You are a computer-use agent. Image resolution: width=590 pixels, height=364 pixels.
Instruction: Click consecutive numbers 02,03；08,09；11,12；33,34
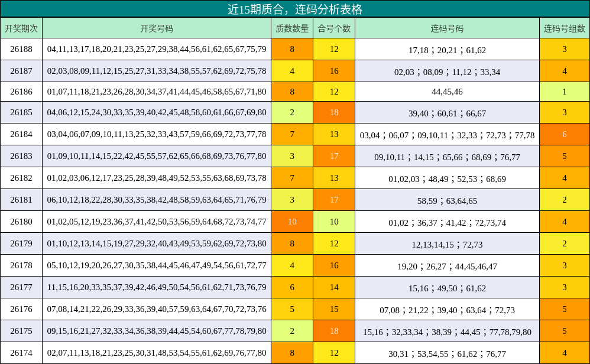(447, 72)
